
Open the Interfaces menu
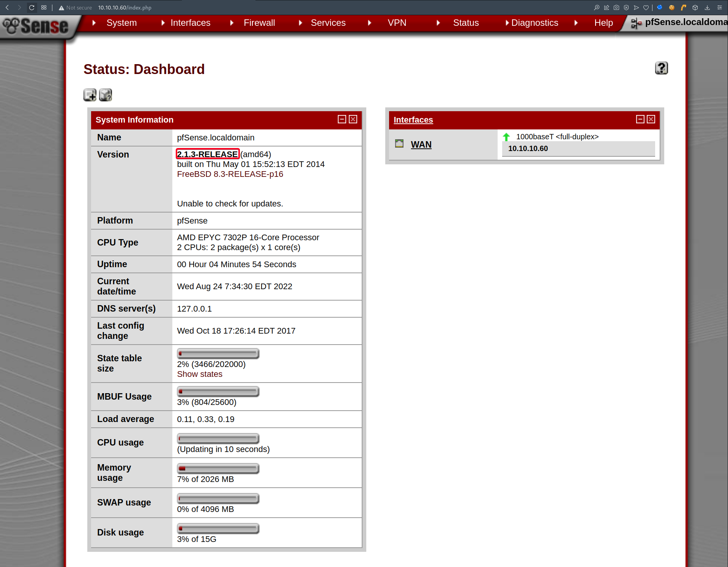[190, 23]
